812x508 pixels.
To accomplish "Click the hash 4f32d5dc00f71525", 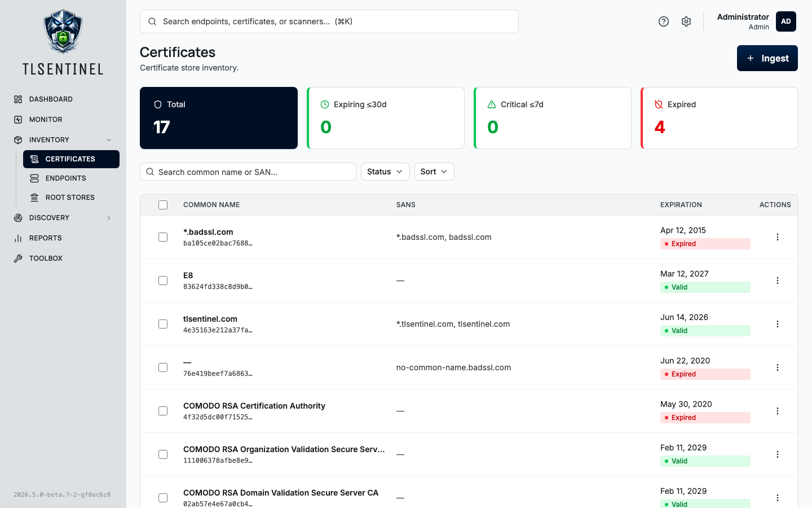I will coord(218,417).
